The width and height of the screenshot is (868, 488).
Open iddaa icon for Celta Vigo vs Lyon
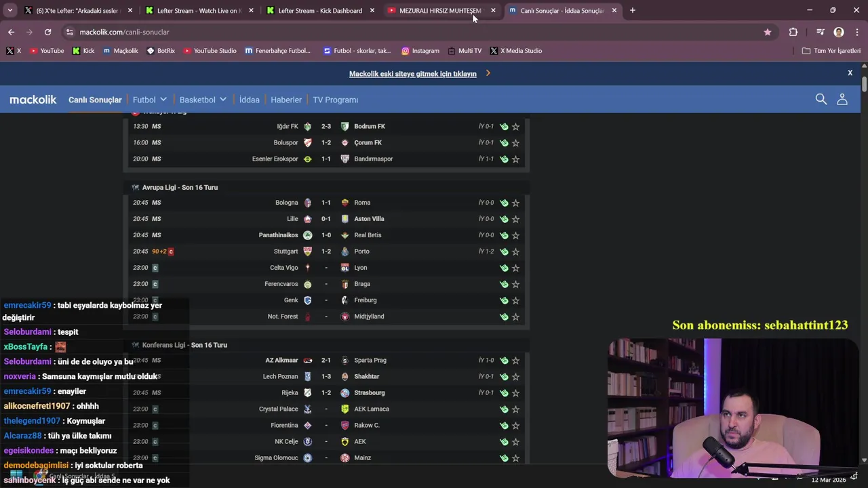pyautogui.click(x=504, y=268)
